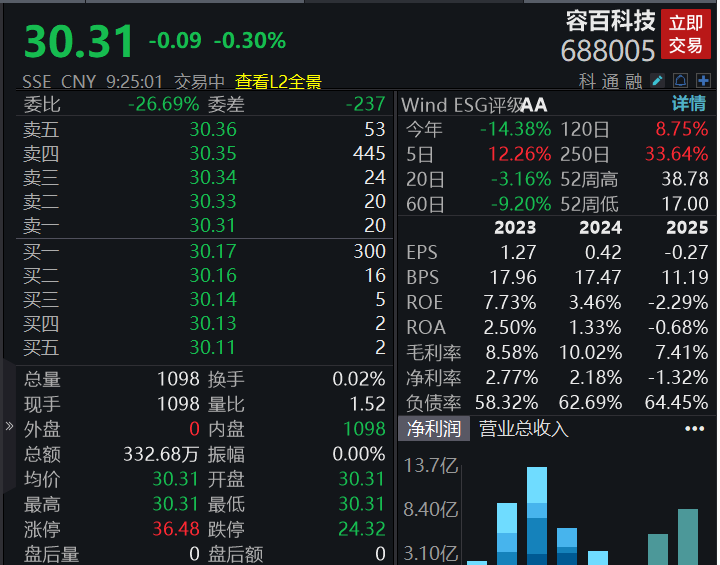Click the 融 margin trading tag
Viewport: 720px width, 565px height.
[633, 82]
